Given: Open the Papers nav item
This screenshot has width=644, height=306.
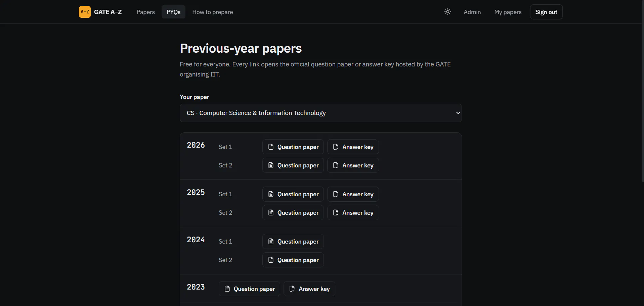Looking at the screenshot, I should tap(145, 12).
